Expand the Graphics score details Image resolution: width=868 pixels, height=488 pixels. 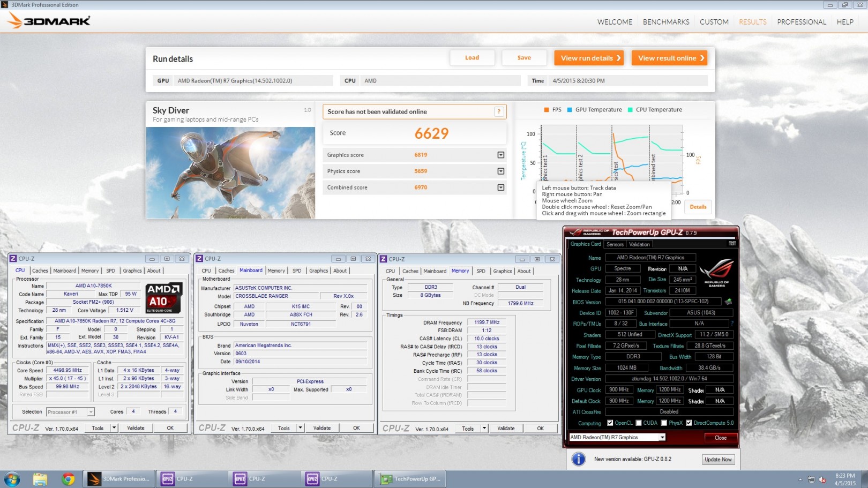(x=501, y=155)
